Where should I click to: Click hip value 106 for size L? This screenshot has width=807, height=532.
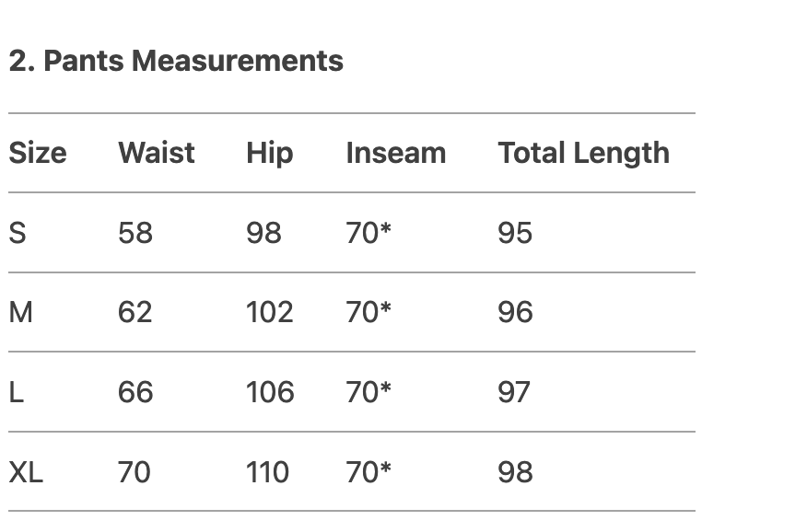[270, 392]
